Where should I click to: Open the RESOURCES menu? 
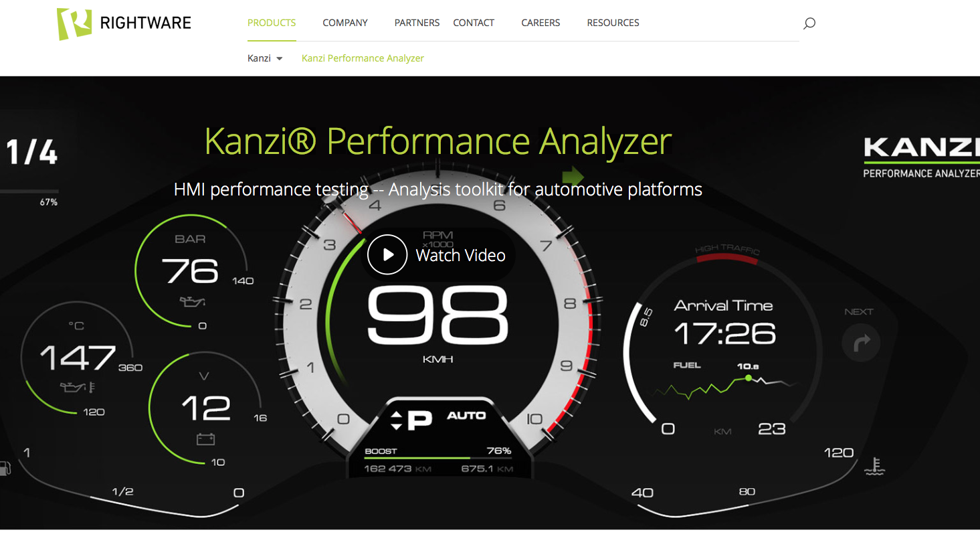(x=613, y=23)
